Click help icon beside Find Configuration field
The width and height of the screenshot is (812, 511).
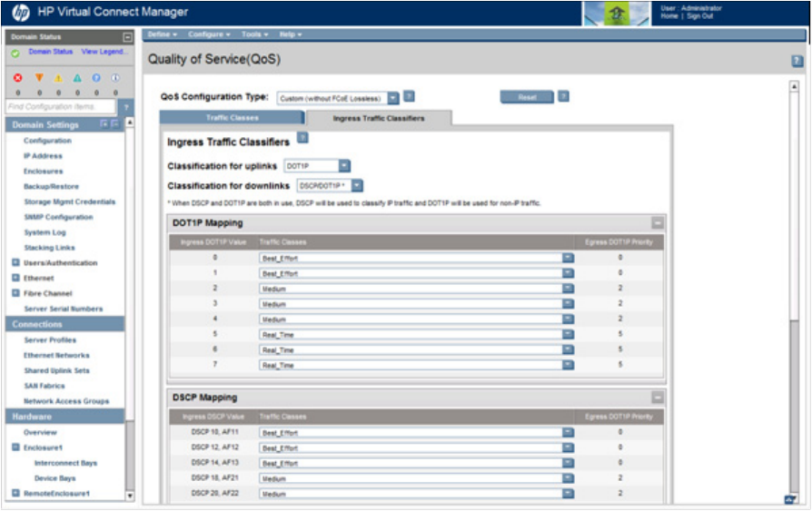coord(126,107)
